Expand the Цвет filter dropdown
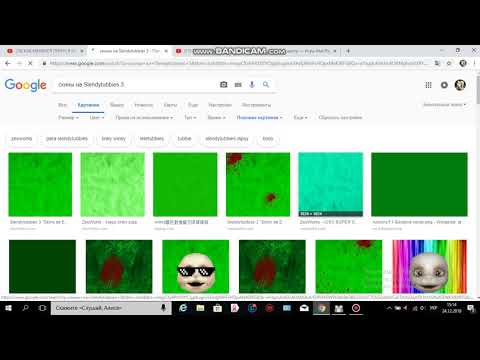 pyautogui.click(x=97, y=118)
